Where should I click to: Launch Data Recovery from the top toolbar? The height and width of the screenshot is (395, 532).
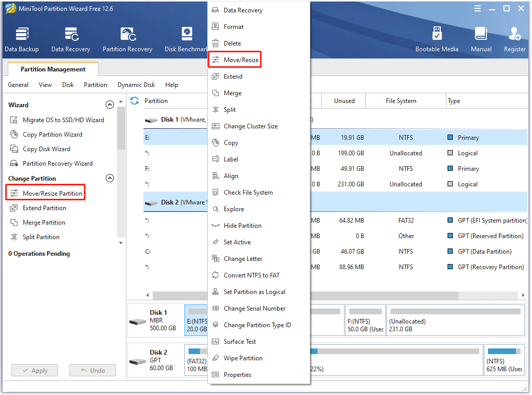pos(70,39)
